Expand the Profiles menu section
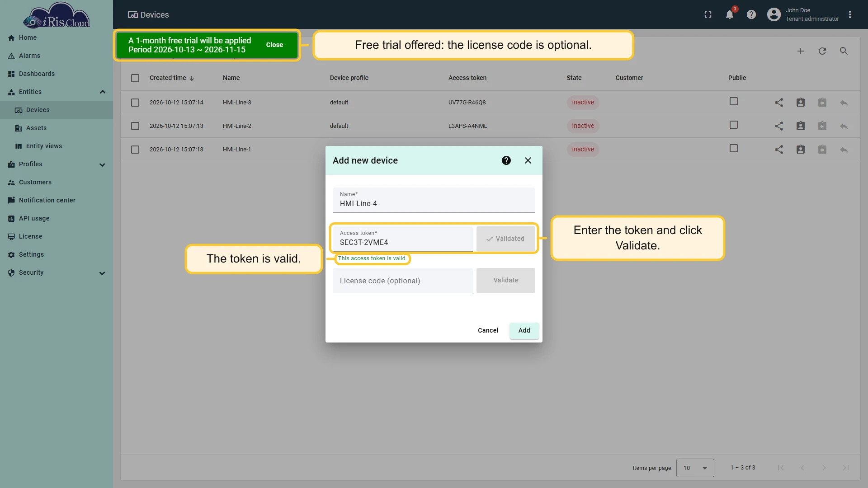 pyautogui.click(x=102, y=165)
